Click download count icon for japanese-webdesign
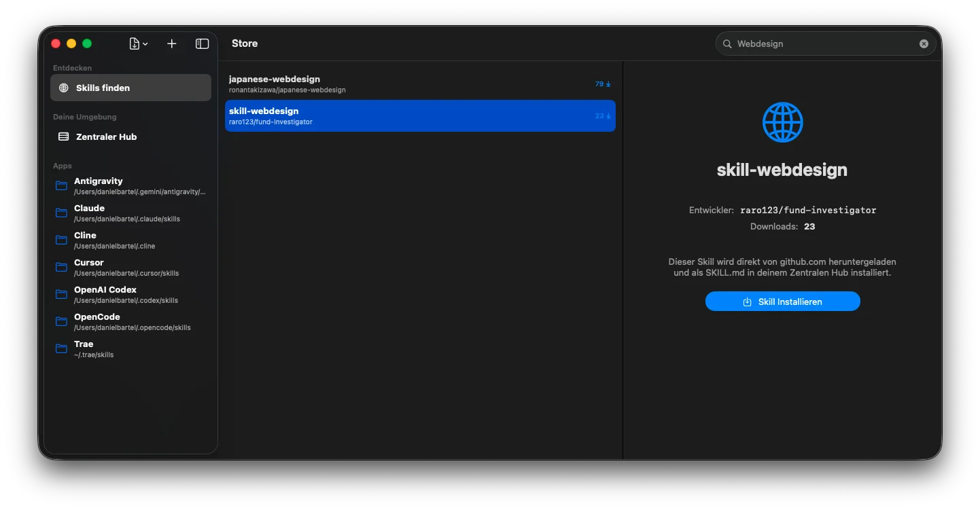This screenshot has height=510, width=980. point(608,84)
